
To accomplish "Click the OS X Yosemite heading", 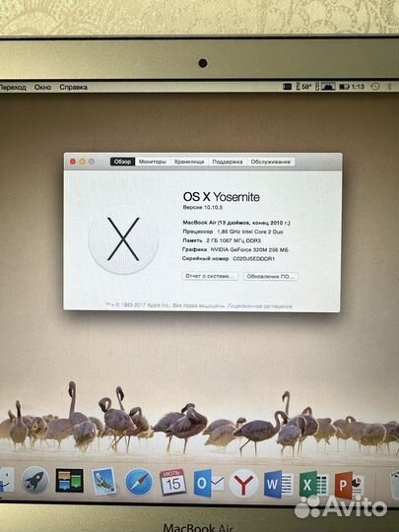I will tap(222, 197).
